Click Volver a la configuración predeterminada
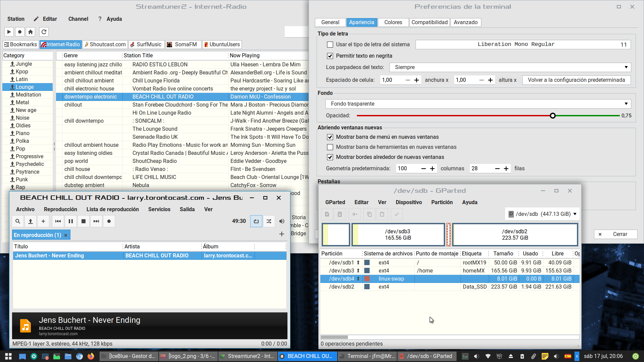Viewport: 644px width, 362px height. pyautogui.click(x=576, y=80)
